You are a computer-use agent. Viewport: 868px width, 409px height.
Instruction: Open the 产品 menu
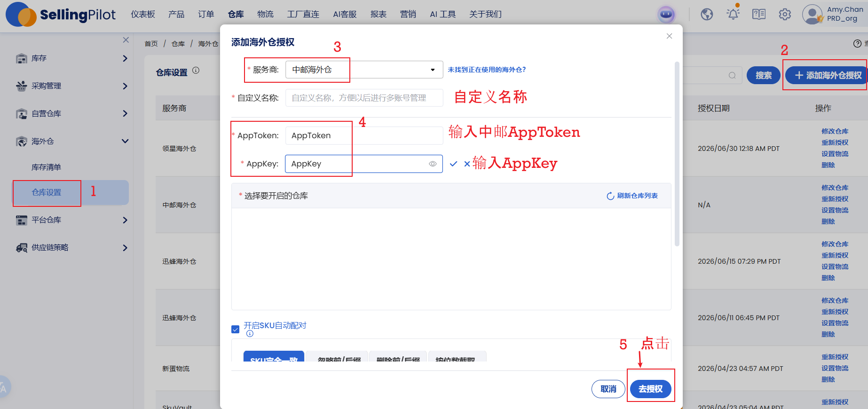(x=176, y=15)
